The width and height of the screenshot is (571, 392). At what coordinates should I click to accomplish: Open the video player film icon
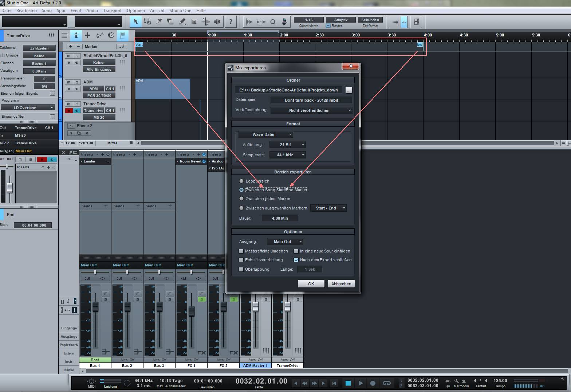tap(416, 22)
